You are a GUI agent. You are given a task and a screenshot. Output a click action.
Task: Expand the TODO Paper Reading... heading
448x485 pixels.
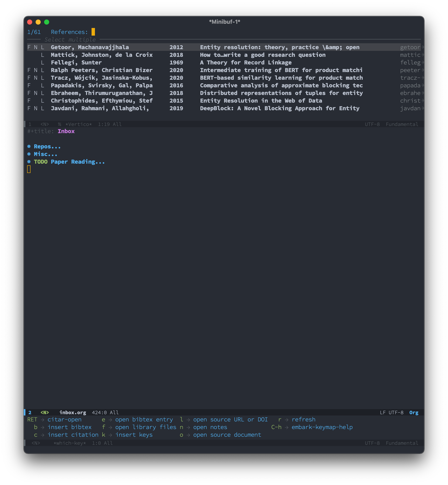point(78,162)
